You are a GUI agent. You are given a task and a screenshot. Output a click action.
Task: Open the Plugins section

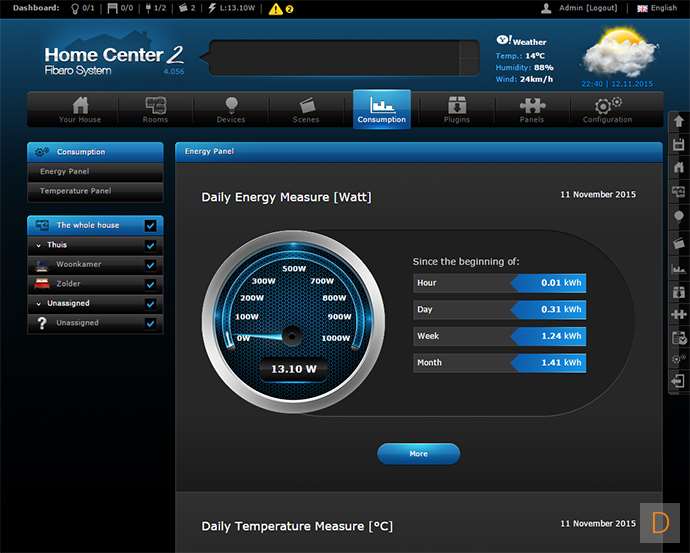click(x=457, y=109)
